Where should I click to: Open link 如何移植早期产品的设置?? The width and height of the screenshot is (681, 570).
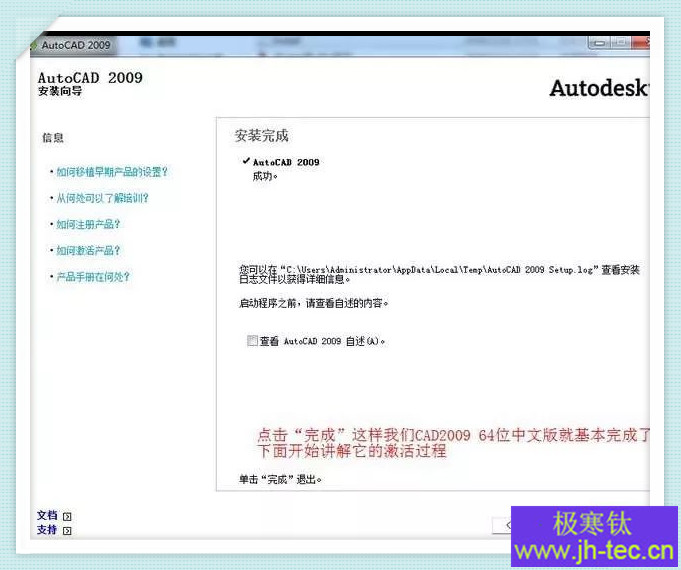[112, 172]
